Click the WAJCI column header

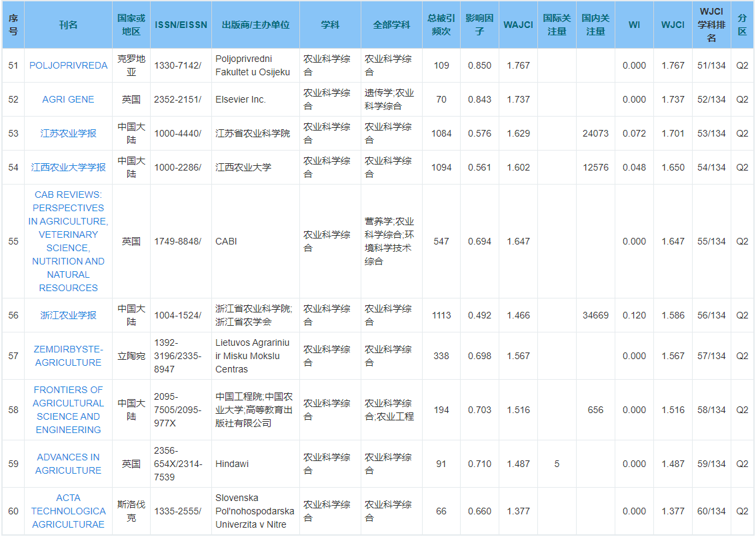pyautogui.click(x=518, y=25)
